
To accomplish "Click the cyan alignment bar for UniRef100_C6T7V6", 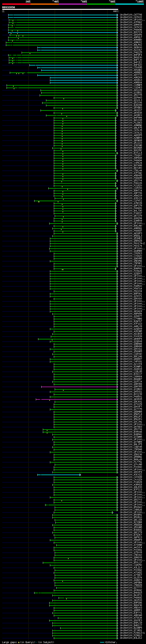I will coord(63,15).
